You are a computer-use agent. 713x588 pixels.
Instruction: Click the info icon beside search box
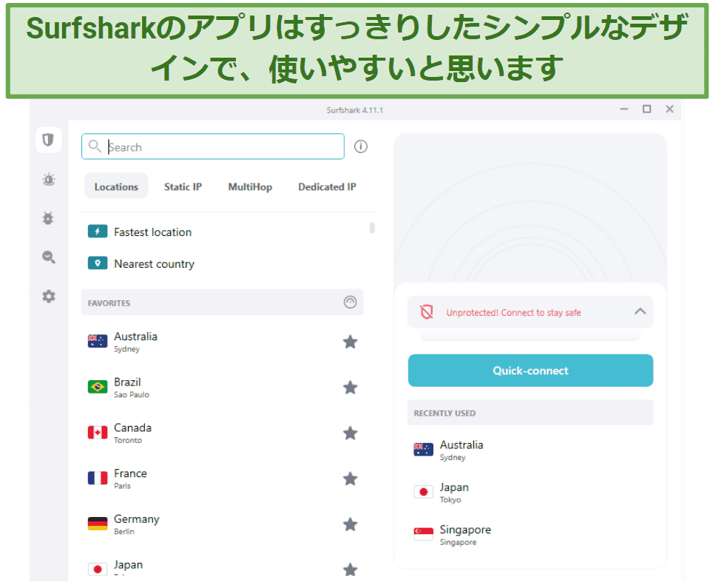[361, 146]
